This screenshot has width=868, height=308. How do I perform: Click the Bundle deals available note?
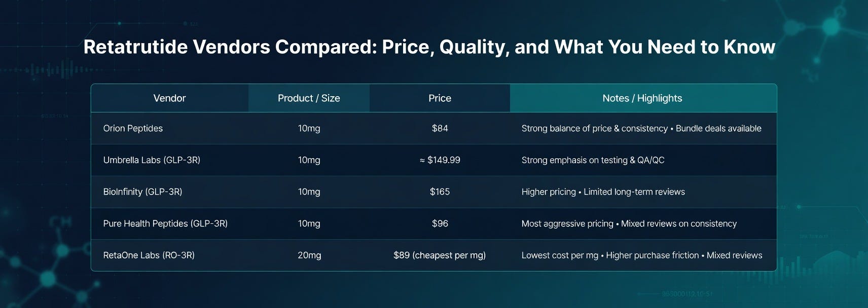718,128
